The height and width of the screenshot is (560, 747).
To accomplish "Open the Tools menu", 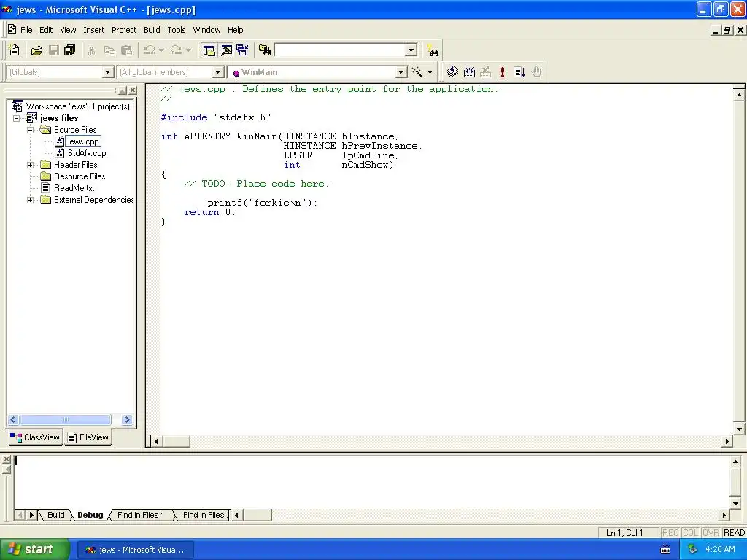I will coord(177,30).
